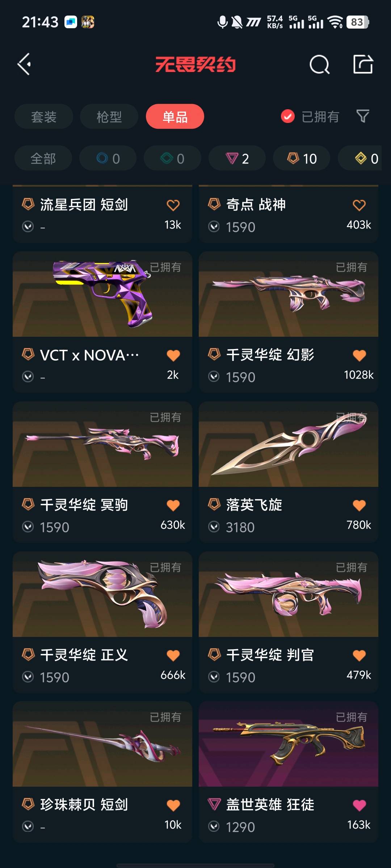Select the 全部 rarity filter
The height and width of the screenshot is (868, 391).
[43, 158]
